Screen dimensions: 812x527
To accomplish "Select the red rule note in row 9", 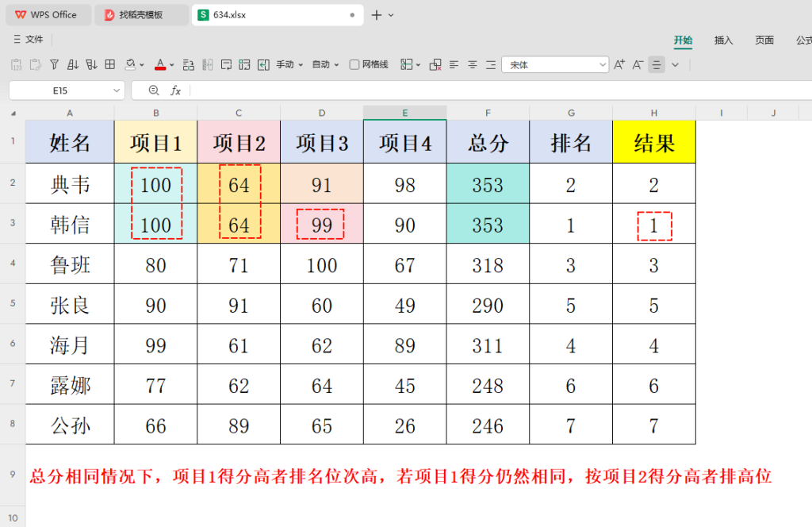I will pos(400,475).
